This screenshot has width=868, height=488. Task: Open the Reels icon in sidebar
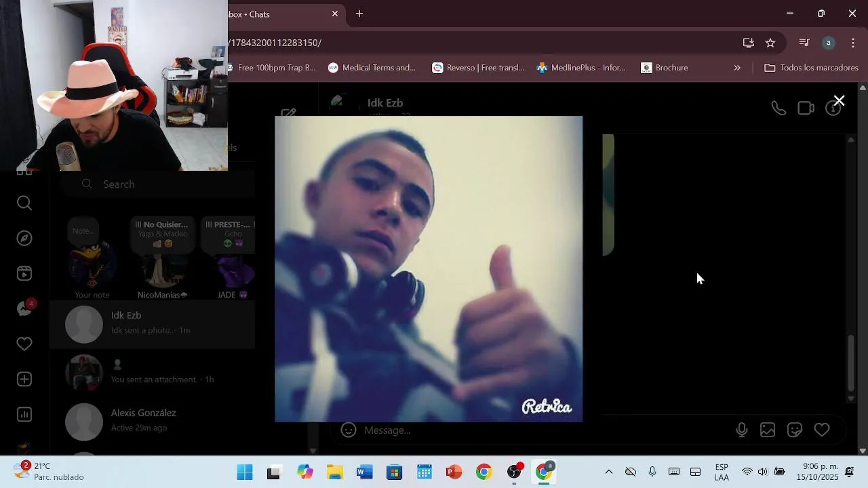coord(24,274)
